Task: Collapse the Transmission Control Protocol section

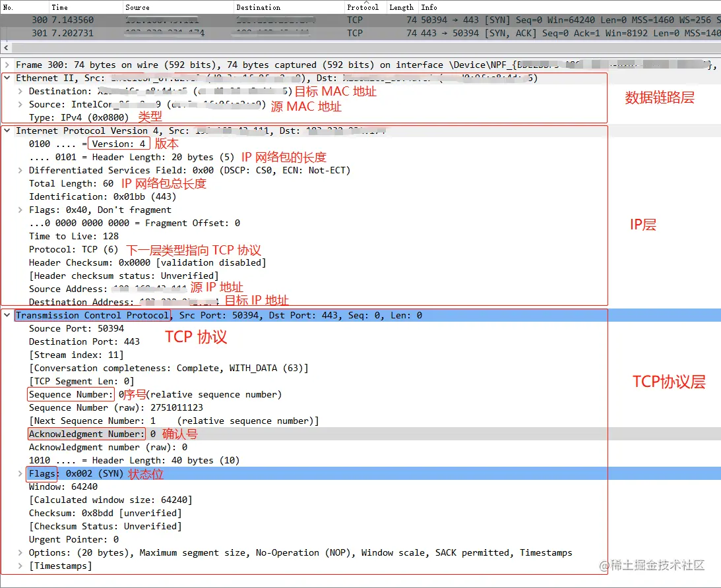Action: pyautogui.click(x=7, y=315)
